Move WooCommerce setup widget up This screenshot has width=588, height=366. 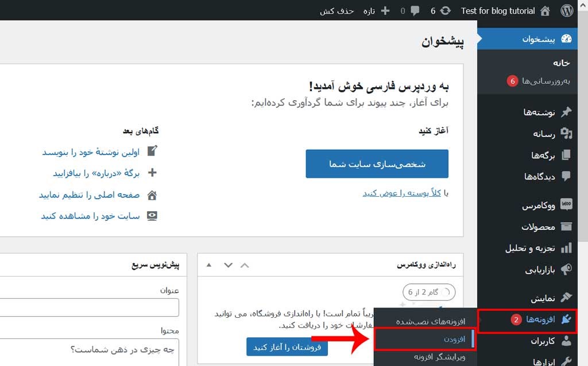click(245, 265)
